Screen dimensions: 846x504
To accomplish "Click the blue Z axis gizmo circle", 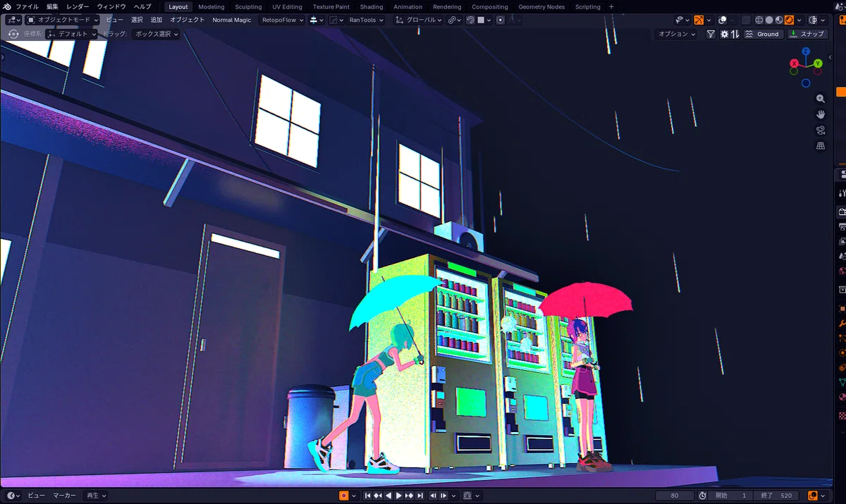I will 806,51.
